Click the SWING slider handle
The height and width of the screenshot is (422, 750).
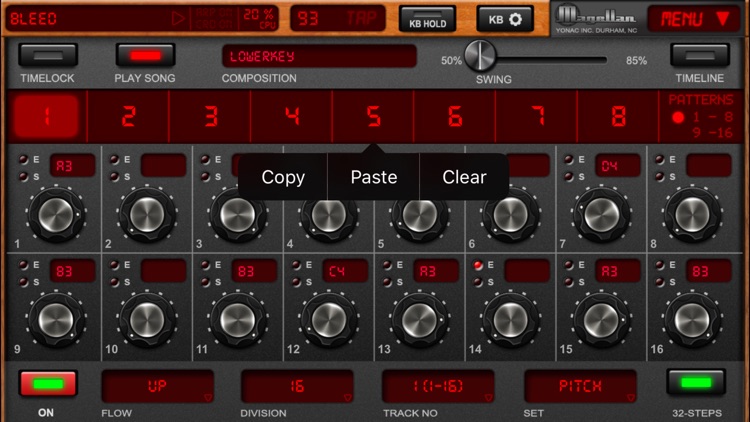tap(480, 56)
